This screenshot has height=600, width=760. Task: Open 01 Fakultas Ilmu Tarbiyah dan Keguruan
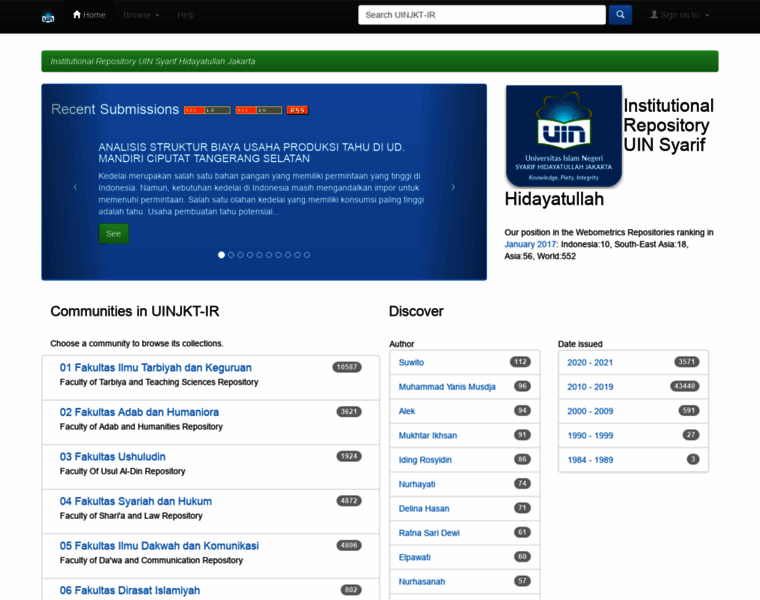[x=156, y=367]
